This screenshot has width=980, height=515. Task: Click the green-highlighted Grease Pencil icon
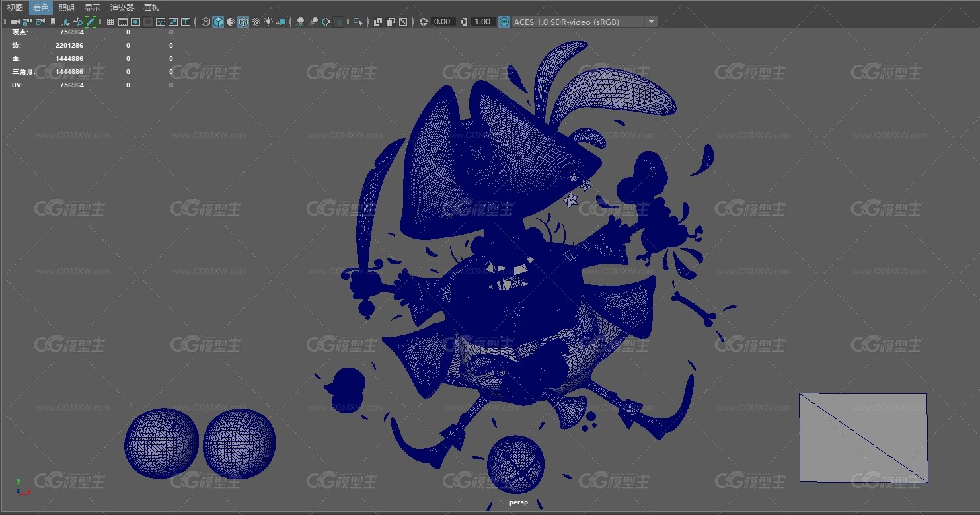click(x=91, y=22)
